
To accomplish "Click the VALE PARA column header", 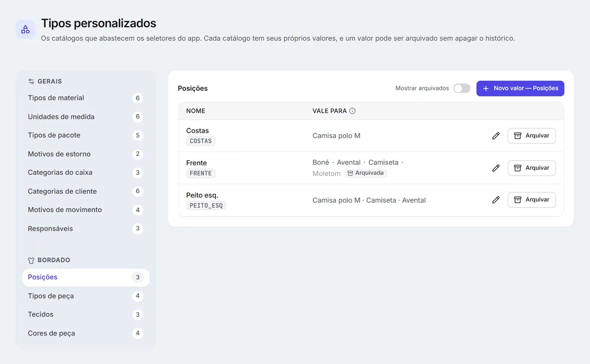I will coord(330,111).
